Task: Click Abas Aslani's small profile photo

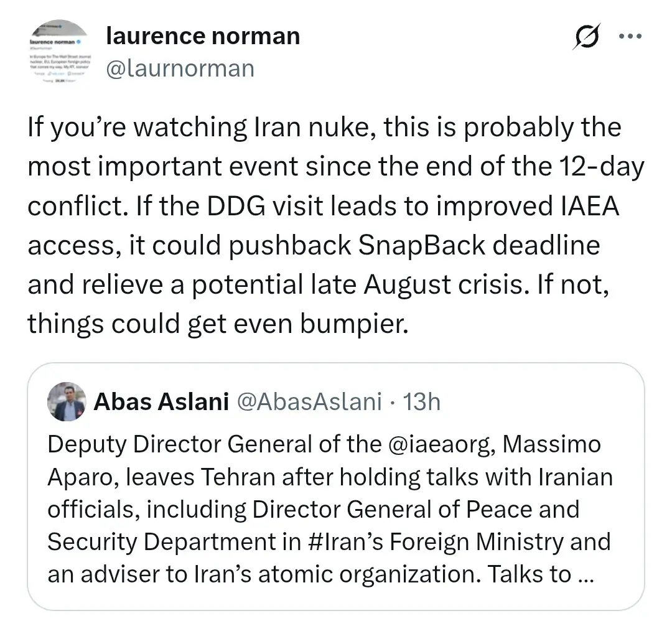Action: click(x=67, y=402)
